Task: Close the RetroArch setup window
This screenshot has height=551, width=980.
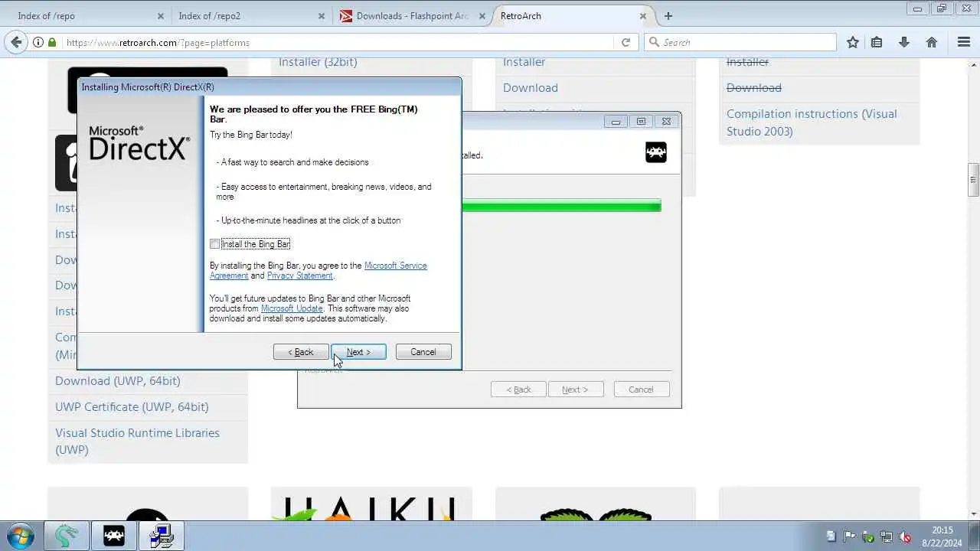Action: pyautogui.click(x=666, y=121)
